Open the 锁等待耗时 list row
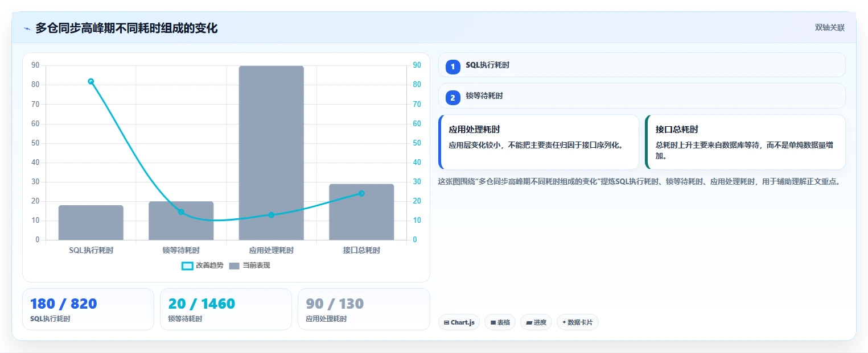 pyautogui.click(x=641, y=95)
